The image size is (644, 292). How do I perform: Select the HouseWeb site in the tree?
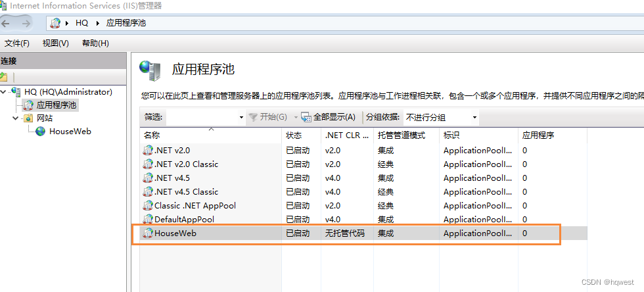pyautogui.click(x=70, y=132)
